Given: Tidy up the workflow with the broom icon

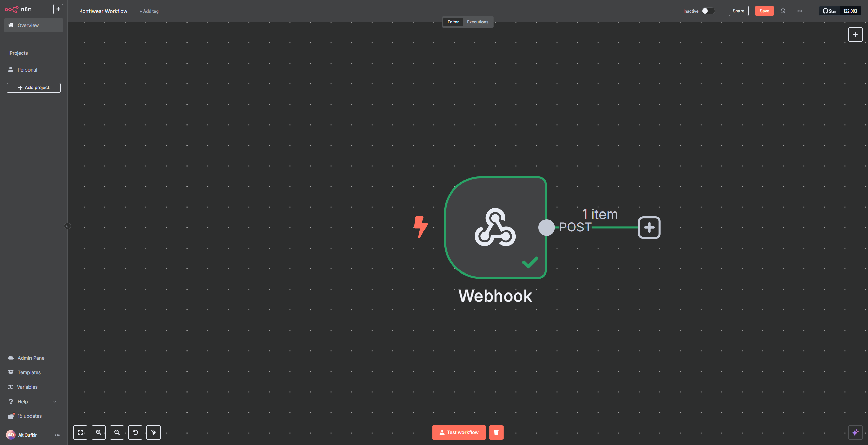Looking at the screenshot, I should pyautogui.click(x=154, y=432).
